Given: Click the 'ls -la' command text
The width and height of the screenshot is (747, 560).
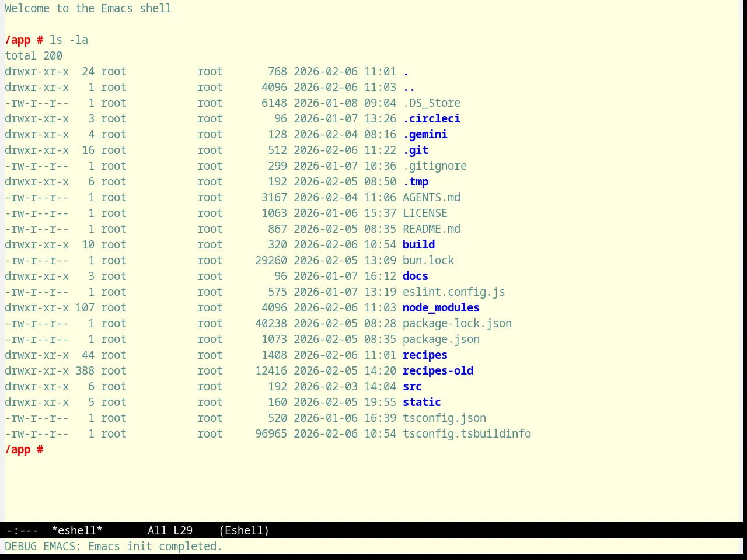Looking at the screenshot, I should tap(69, 40).
